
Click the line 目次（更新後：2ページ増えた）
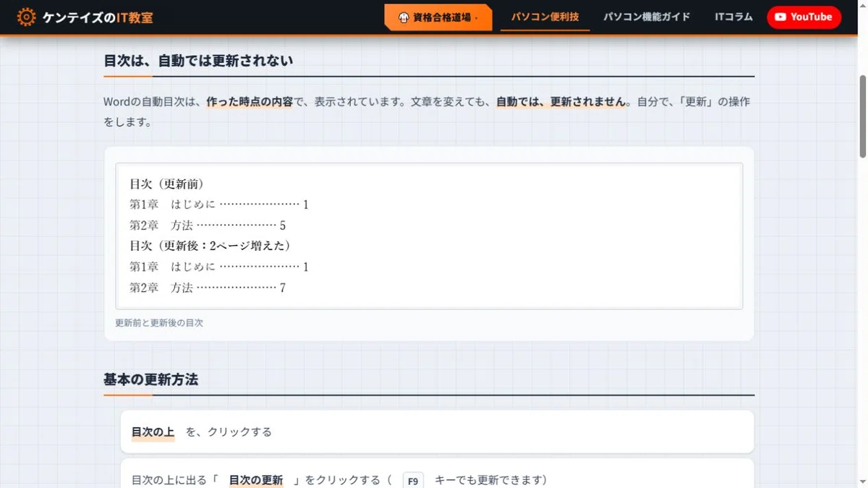[x=210, y=246]
